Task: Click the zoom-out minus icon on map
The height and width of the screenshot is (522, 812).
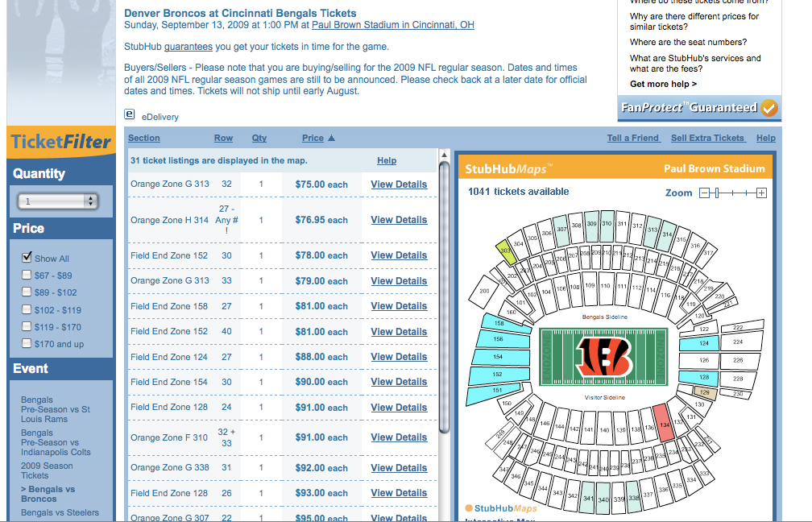Action: (704, 193)
